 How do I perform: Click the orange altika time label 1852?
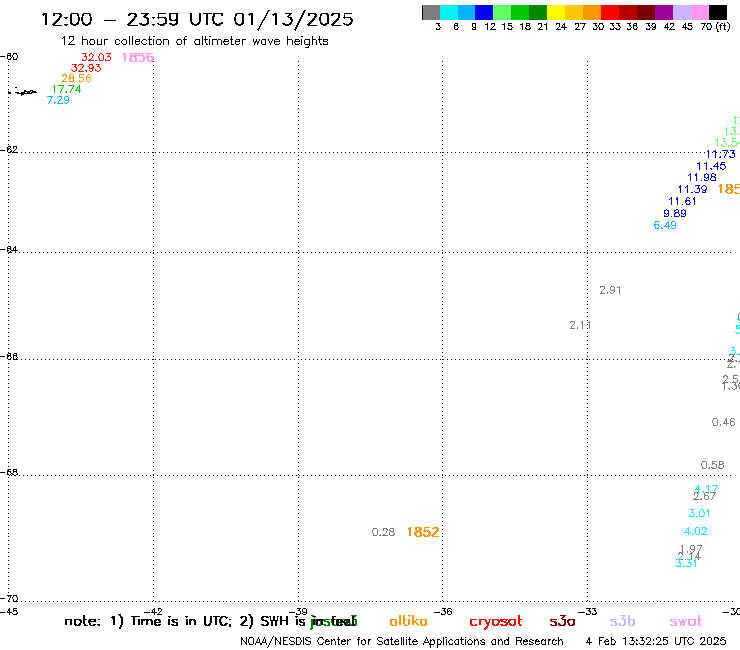(423, 532)
